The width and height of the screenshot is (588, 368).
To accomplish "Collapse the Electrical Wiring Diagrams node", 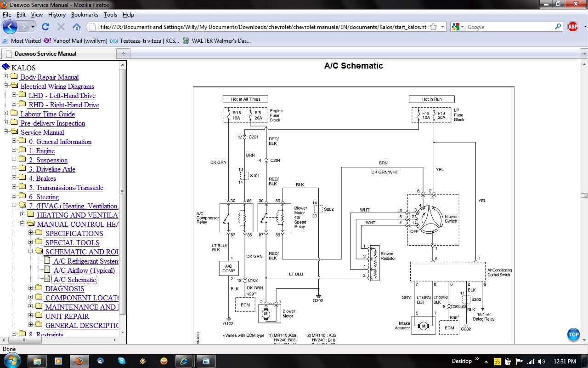I will coord(6,86).
